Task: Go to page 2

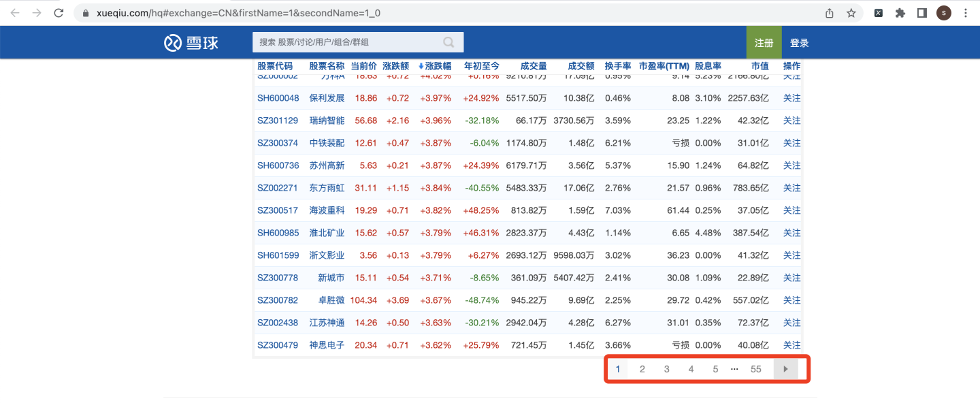Action: coord(642,369)
